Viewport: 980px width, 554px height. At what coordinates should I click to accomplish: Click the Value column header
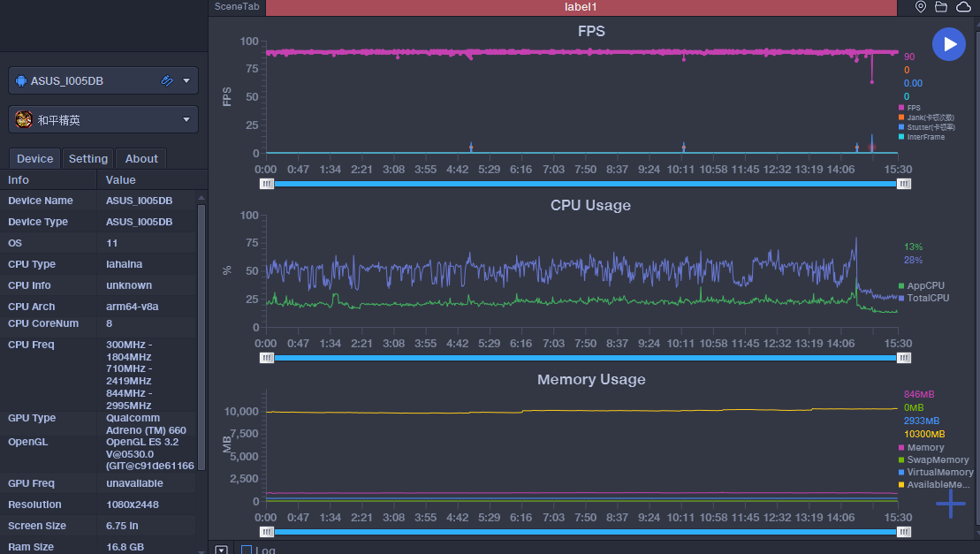(152, 180)
